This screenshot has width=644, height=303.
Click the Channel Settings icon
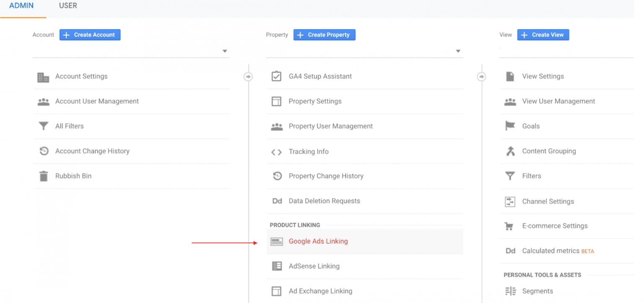click(510, 201)
